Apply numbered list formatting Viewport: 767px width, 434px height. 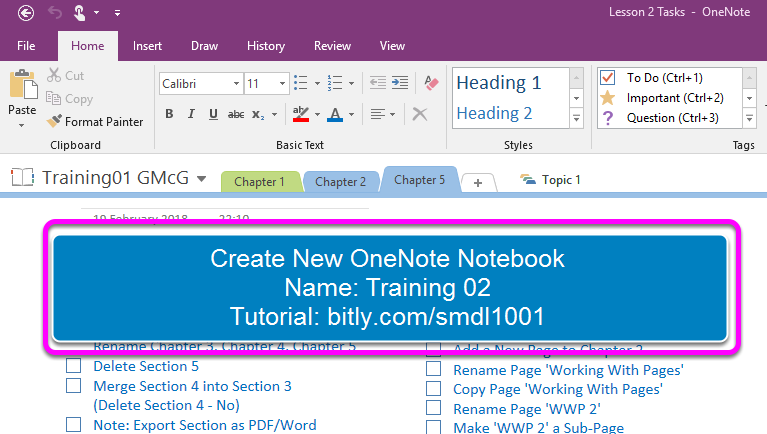pos(335,83)
